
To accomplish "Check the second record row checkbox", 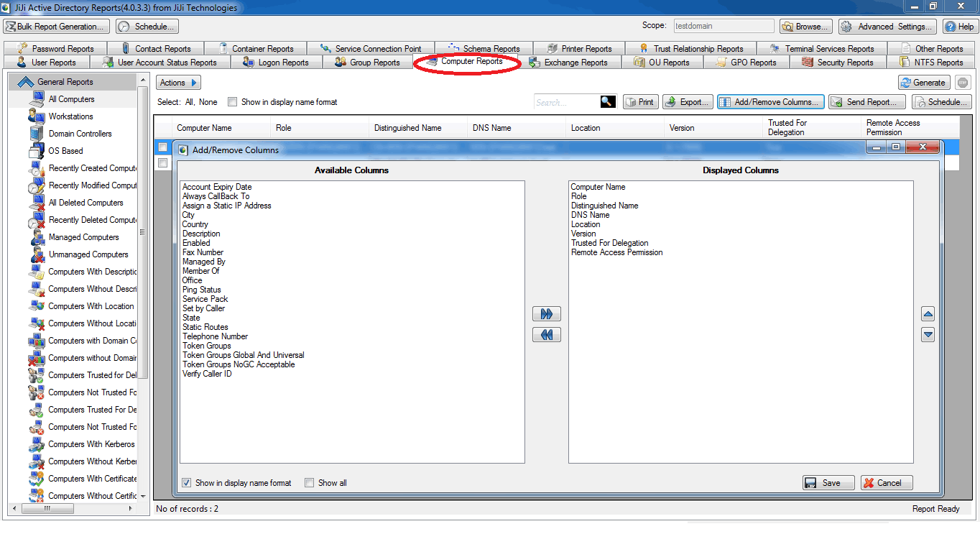I will point(162,163).
